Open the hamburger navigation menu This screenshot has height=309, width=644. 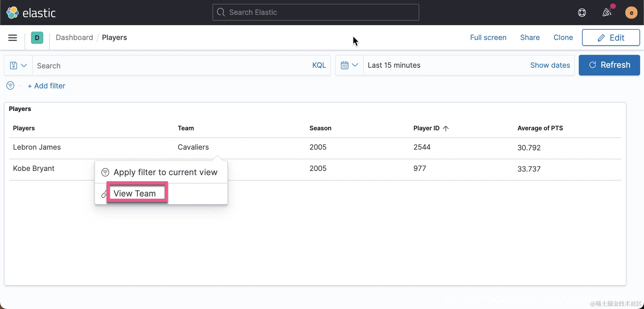click(13, 38)
